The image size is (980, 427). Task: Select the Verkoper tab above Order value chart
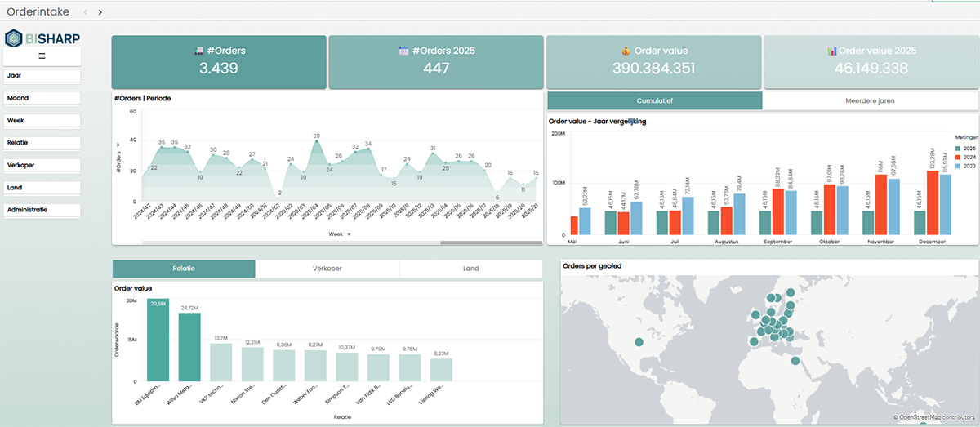pyautogui.click(x=327, y=269)
